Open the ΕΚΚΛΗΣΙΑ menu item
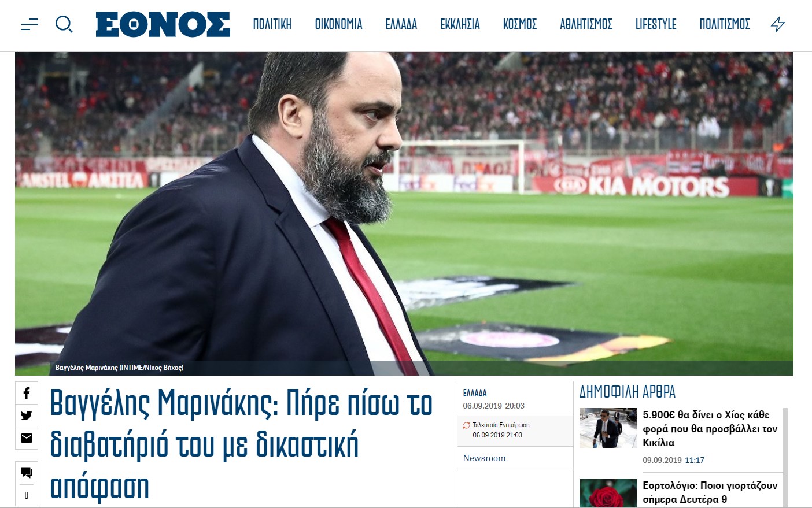Screen dimensions: 812x508 click(460, 24)
